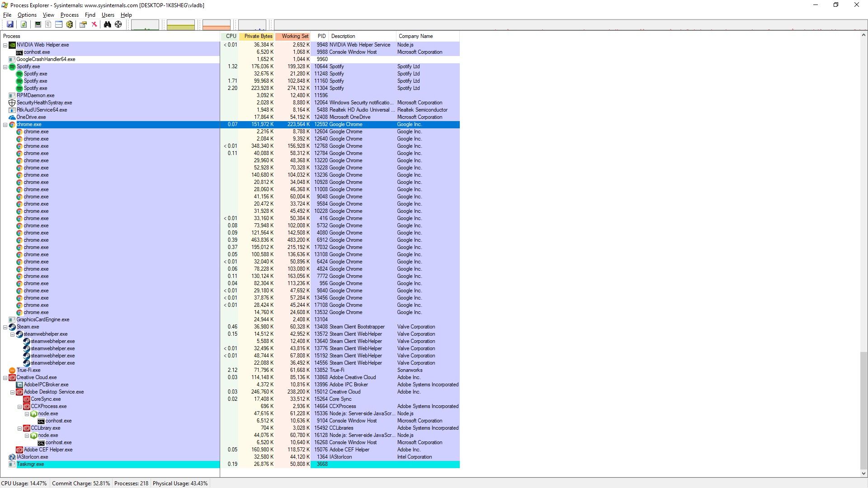Select the GoogleCrashHandler64.exe row
868x488 pixels.
(230, 59)
